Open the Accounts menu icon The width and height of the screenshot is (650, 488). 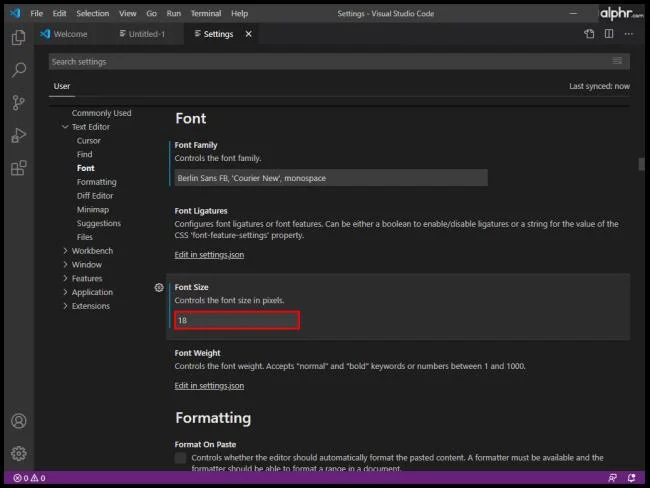pyautogui.click(x=19, y=421)
